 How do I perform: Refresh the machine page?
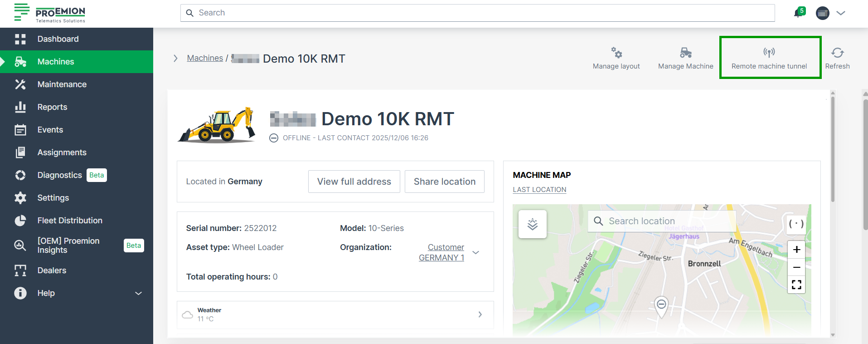coord(837,58)
